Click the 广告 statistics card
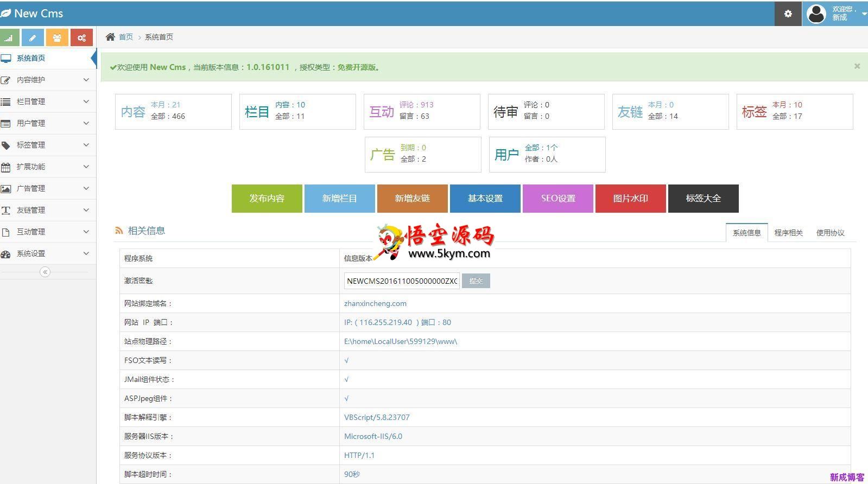The image size is (868, 484). [x=423, y=155]
